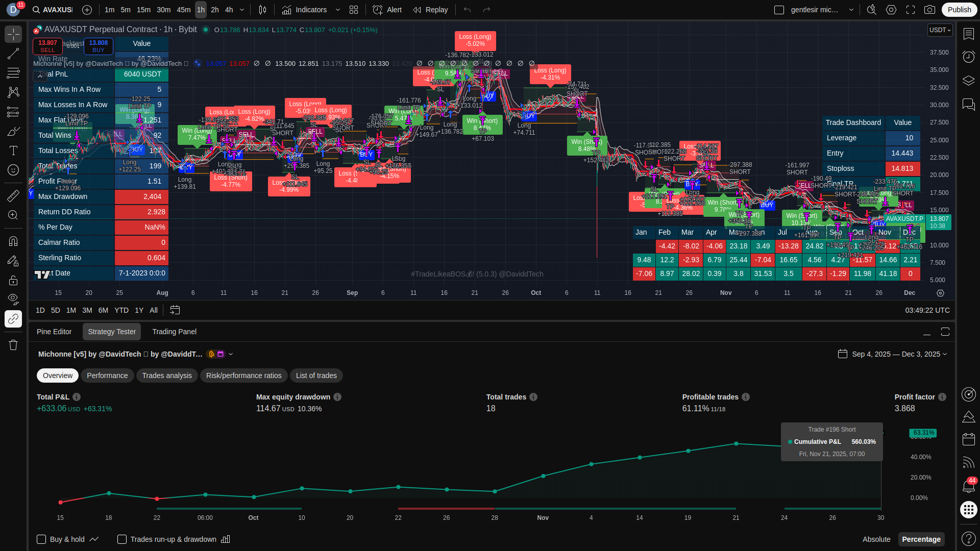Select the text annotation tool
This screenshot has width=980, height=551.
(13, 151)
